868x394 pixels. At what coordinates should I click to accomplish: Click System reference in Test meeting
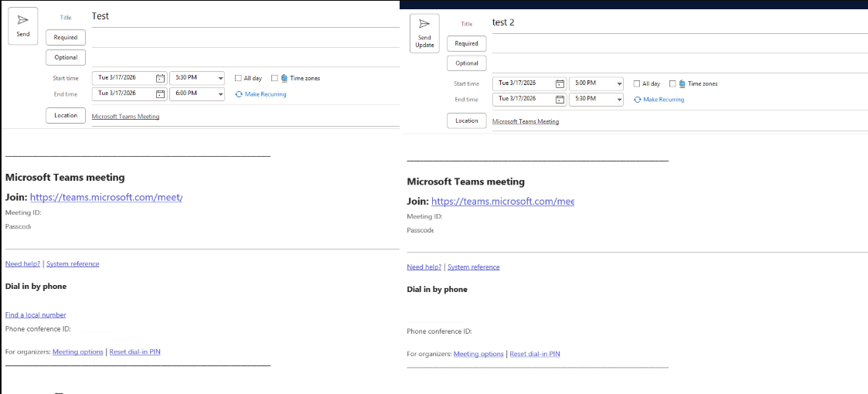tap(73, 264)
